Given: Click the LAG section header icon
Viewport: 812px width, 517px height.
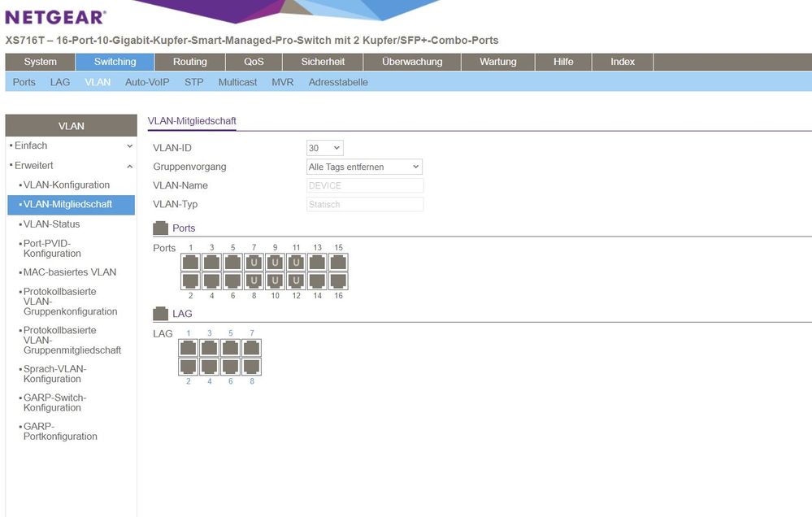Looking at the screenshot, I should pyautogui.click(x=161, y=314).
